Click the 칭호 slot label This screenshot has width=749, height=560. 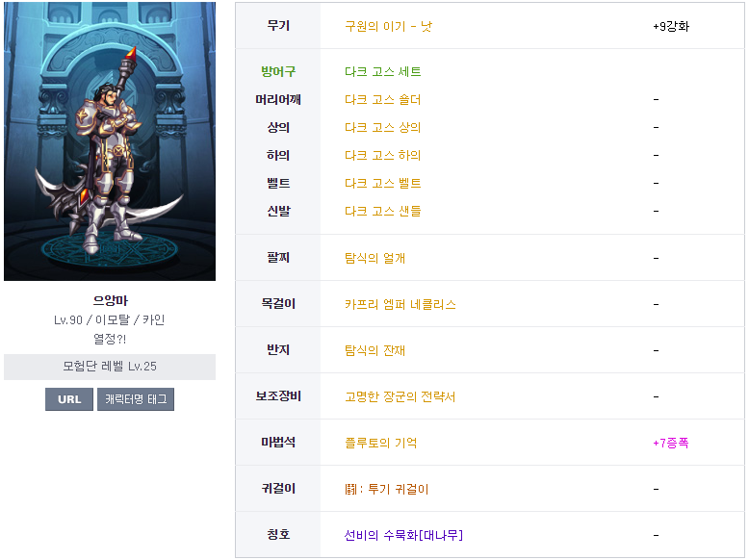click(278, 535)
